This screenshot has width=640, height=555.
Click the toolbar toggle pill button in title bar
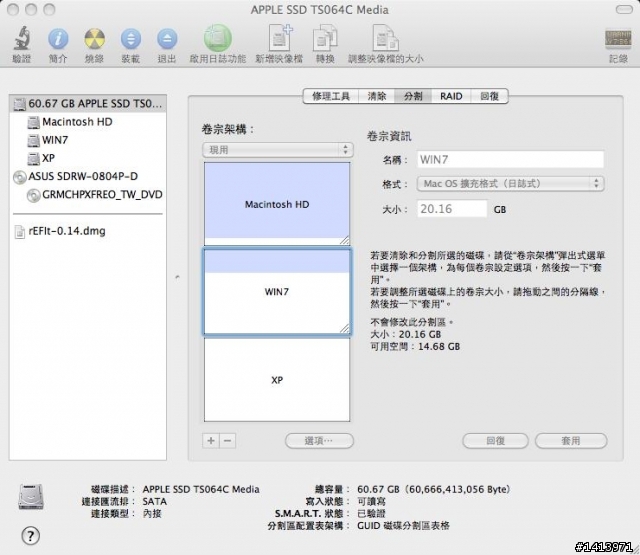click(x=624, y=9)
